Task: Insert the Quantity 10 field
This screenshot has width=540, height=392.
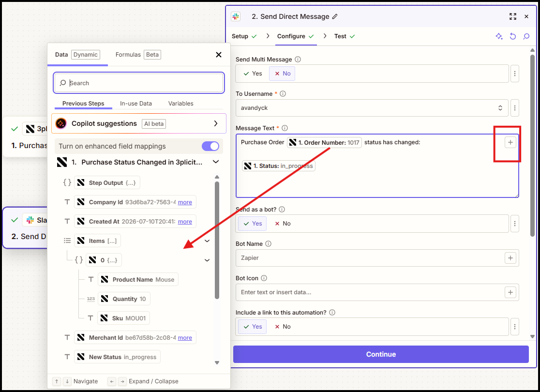Action: point(124,299)
